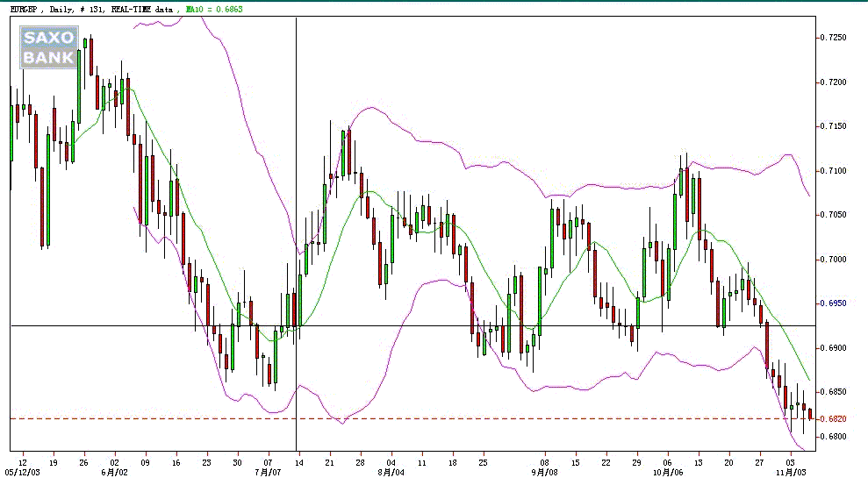The image size is (868, 485).
Task: Click the 6月/02 month label
Action: [114, 472]
